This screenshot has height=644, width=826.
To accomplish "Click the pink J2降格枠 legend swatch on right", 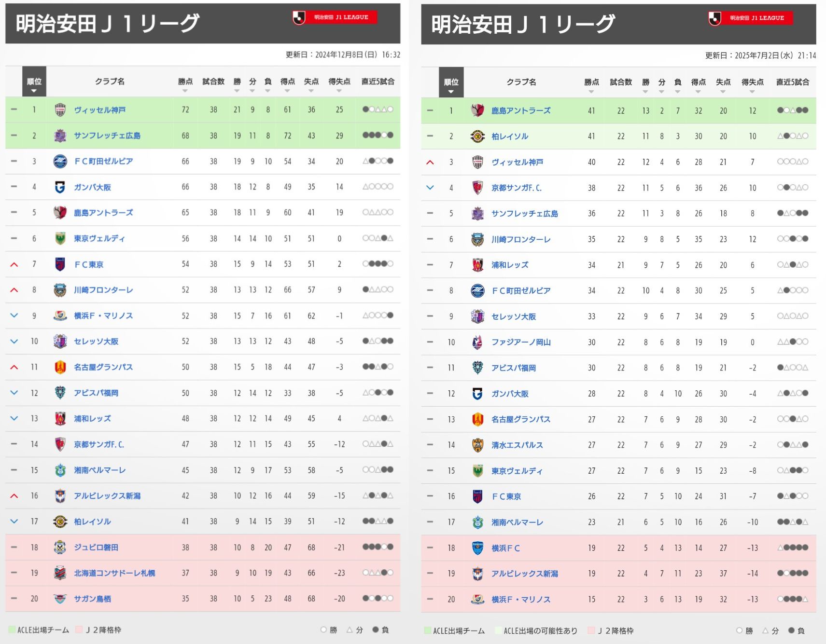I will pos(591,630).
